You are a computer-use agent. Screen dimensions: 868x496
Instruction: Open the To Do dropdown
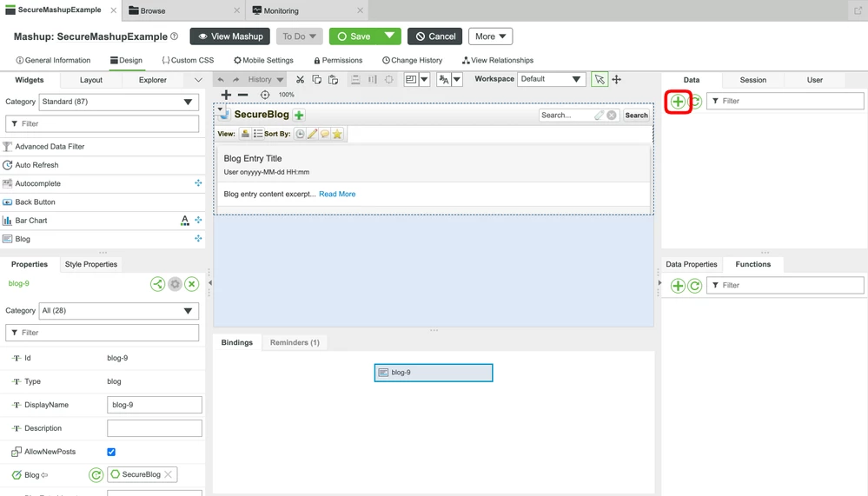point(299,36)
